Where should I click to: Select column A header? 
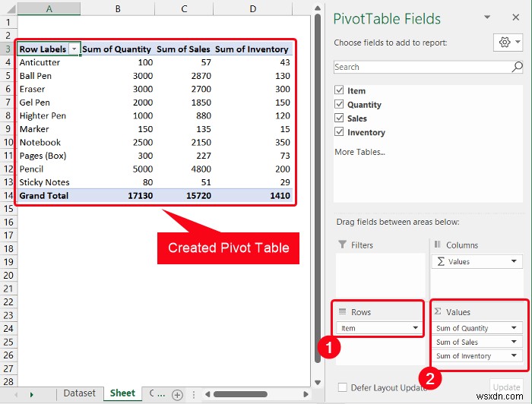click(x=49, y=9)
